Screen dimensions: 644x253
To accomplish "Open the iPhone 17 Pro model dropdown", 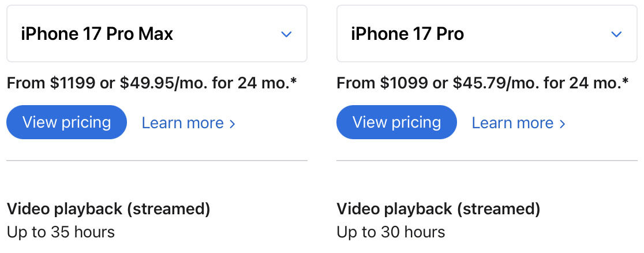I will point(486,34).
